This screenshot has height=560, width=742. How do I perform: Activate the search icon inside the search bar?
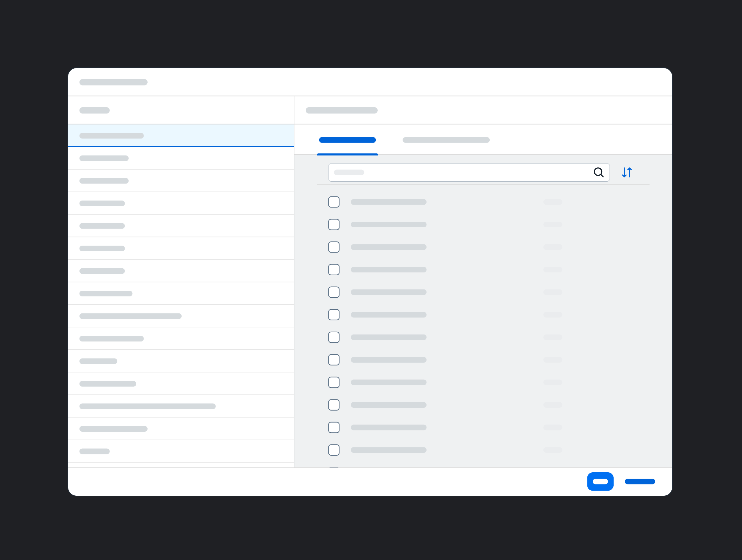[x=599, y=172]
